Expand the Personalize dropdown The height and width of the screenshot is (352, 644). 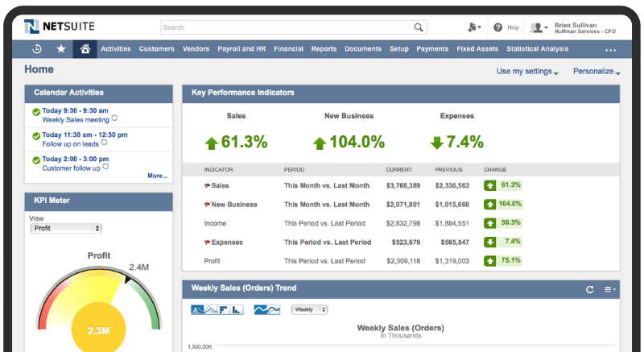(597, 72)
